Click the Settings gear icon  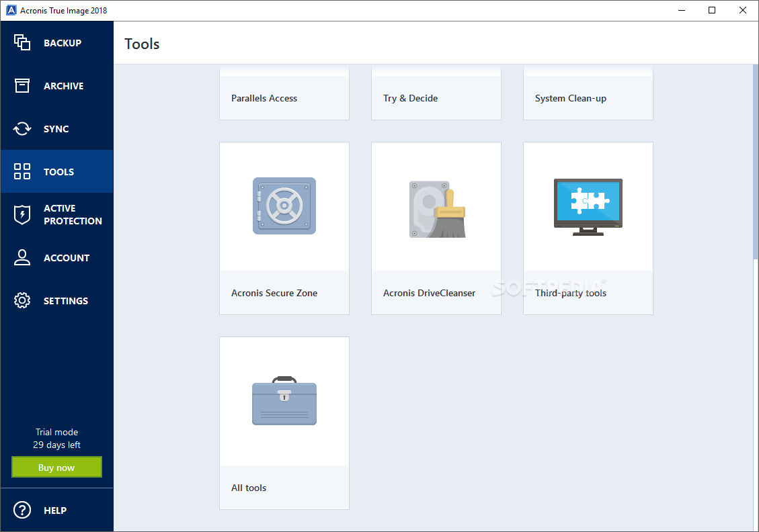click(x=22, y=300)
